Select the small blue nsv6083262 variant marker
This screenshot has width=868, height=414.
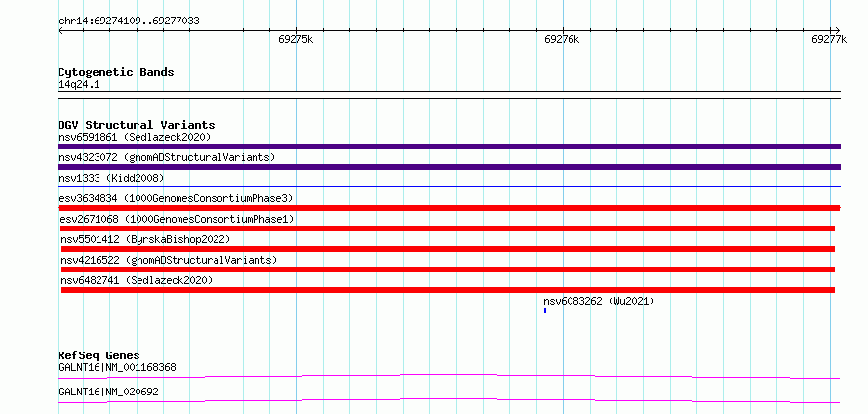pyautogui.click(x=545, y=310)
